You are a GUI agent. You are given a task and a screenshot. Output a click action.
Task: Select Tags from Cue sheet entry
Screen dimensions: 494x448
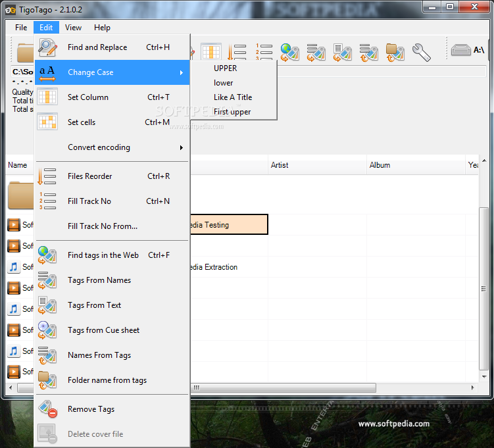click(112, 330)
